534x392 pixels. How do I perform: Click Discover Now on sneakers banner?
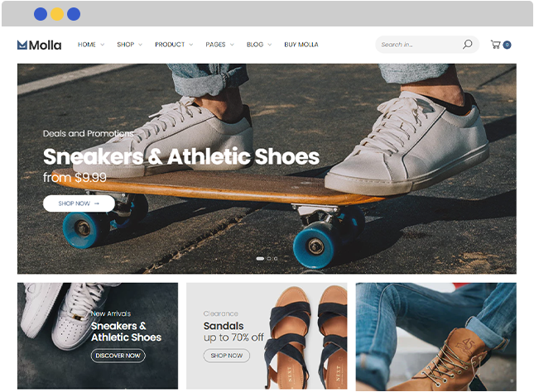pos(118,356)
